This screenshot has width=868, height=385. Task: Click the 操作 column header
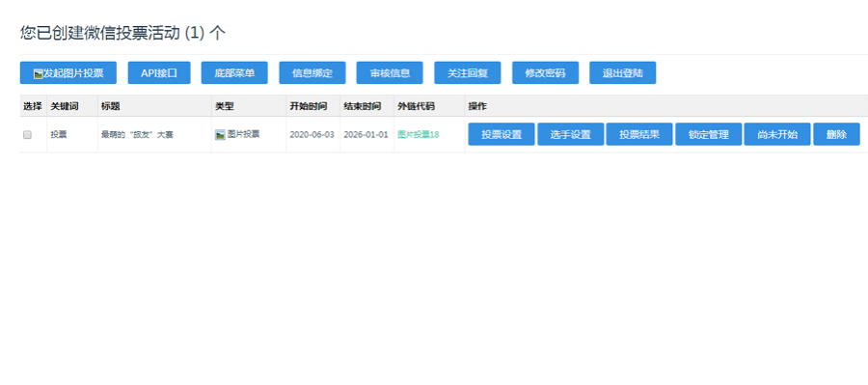point(477,106)
